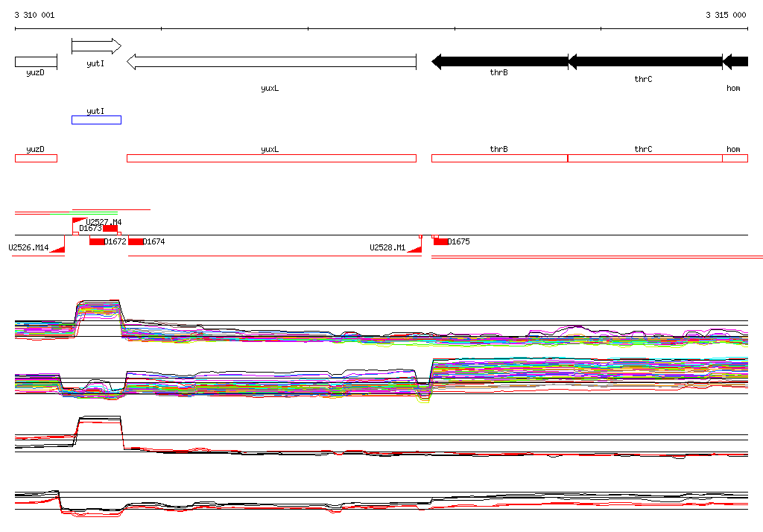
Task: Select the D1672 red downshift block
Action: [97, 241]
